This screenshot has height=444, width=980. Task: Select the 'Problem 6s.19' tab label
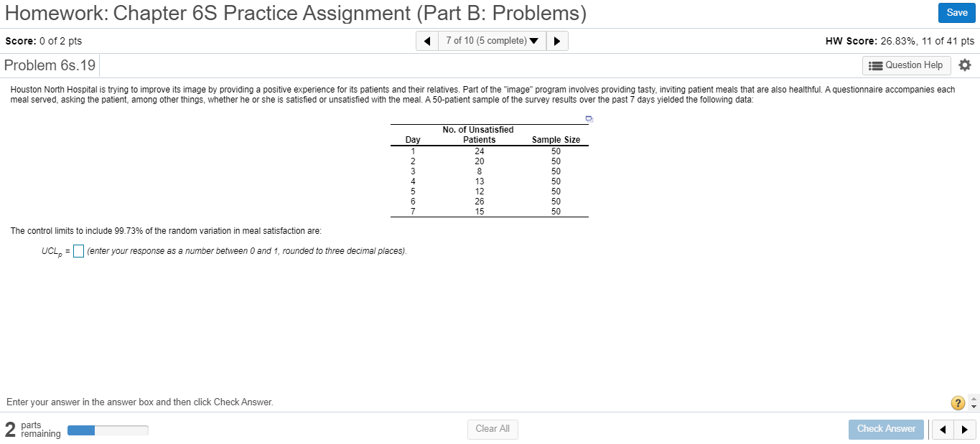pyautogui.click(x=49, y=65)
